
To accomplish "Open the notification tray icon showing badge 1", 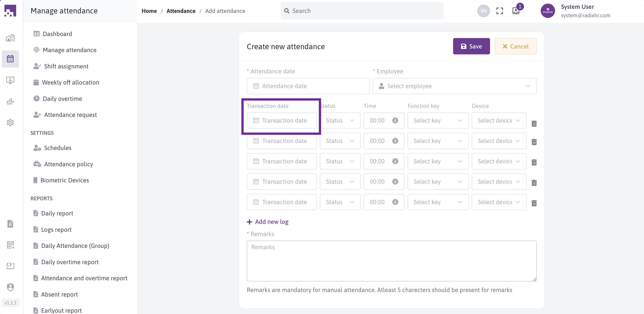I will (516, 11).
